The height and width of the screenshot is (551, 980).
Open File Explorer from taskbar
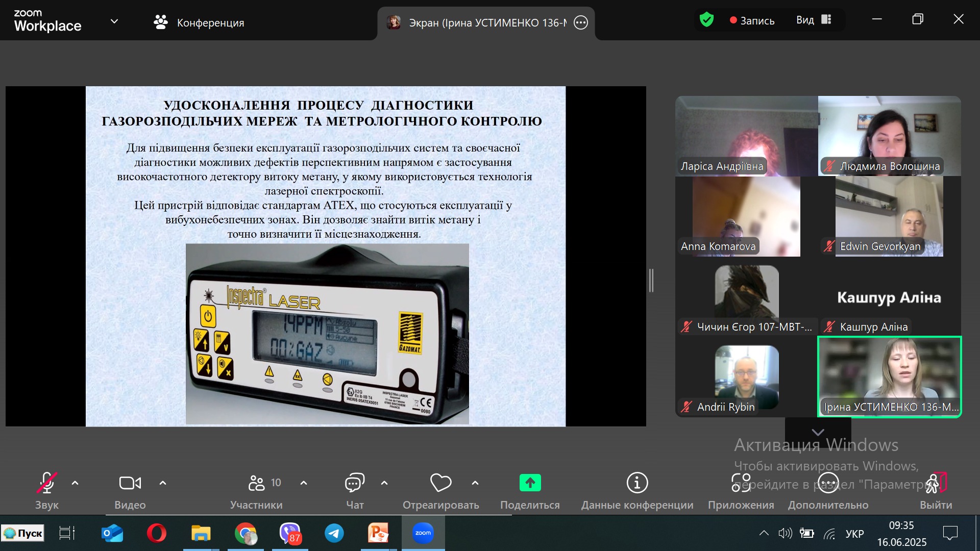point(201,534)
